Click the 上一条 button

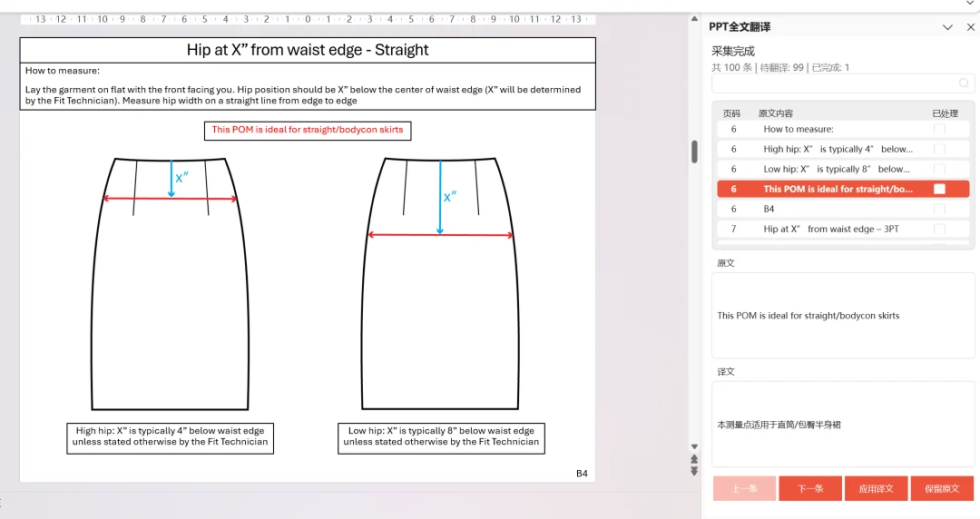pos(744,488)
